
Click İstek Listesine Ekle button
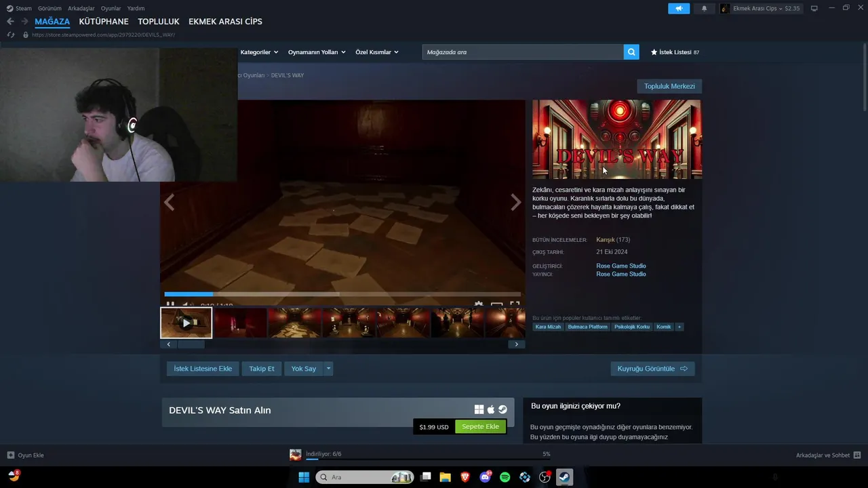(x=203, y=369)
